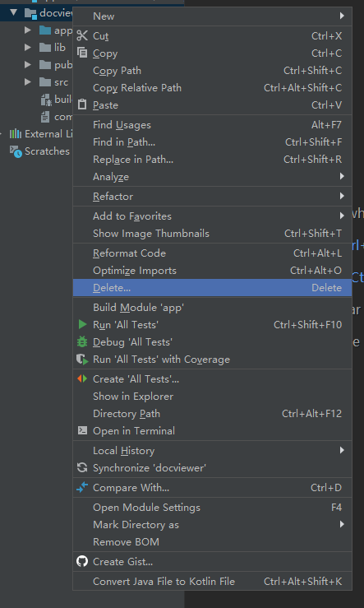Choose Copy Relative Path entry
This screenshot has width=364, height=608.
212,88
